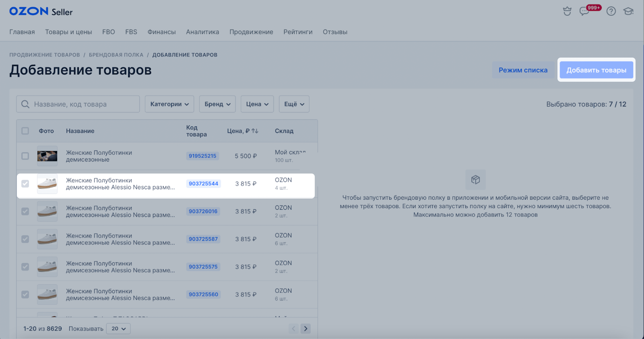The height and width of the screenshot is (339, 644).
Task: Click Мой склад 100 шт. cell
Action: (x=290, y=156)
